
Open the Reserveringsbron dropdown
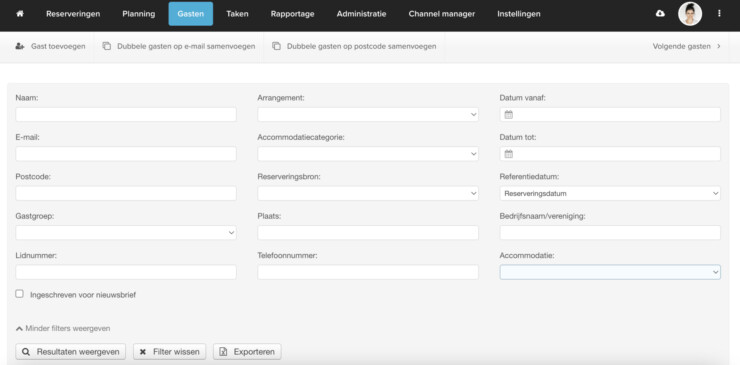click(368, 193)
